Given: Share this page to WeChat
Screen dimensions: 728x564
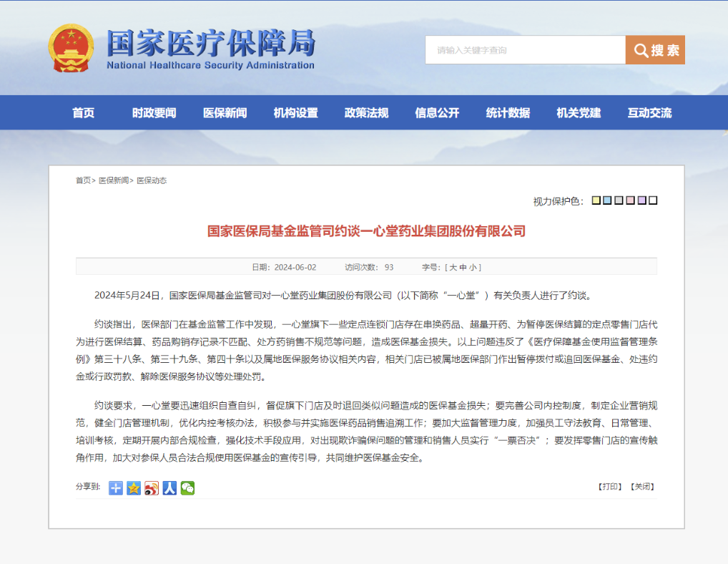Looking at the screenshot, I should (187, 487).
